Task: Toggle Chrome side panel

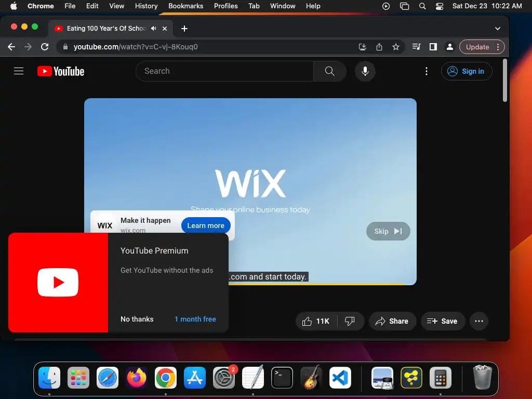Action: (x=433, y=47)
